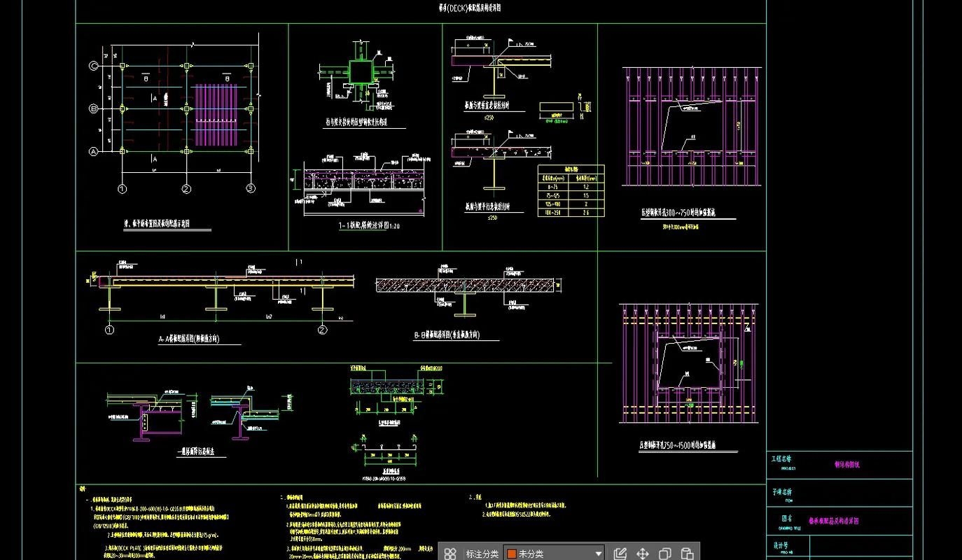
Task: Click grid axis bubble C in plan view
Action: click(93, 66)
